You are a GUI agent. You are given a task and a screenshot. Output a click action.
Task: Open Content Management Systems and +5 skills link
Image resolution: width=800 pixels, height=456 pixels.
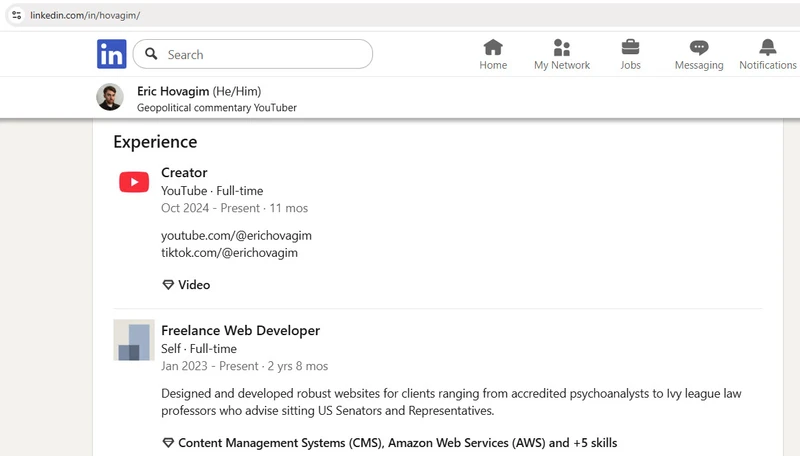point(397,443)
